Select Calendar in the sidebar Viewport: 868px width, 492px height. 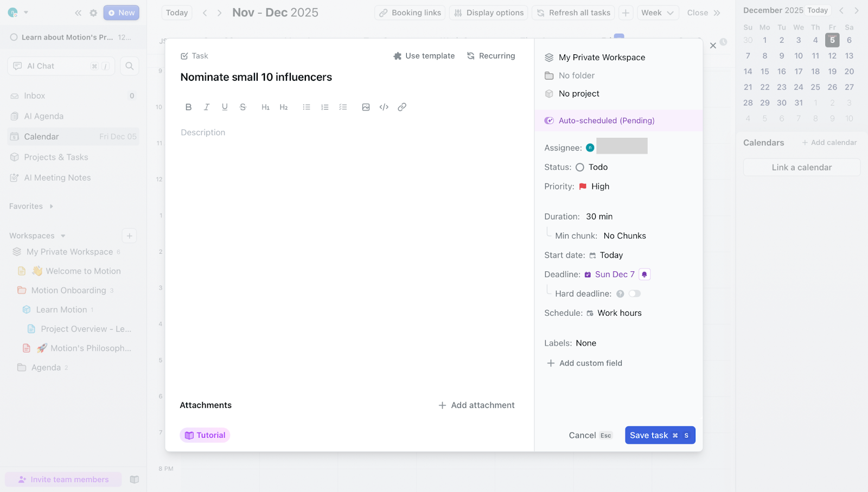point(41,136)
